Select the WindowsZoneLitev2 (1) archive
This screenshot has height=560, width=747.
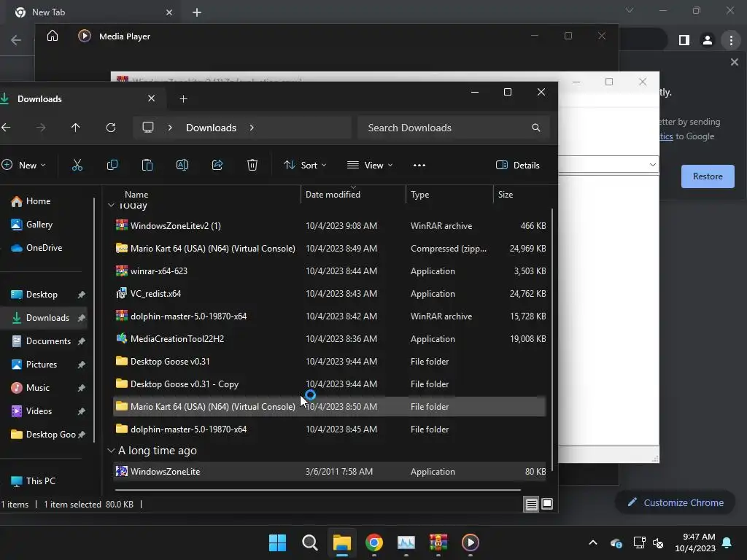tap(330, 226)
